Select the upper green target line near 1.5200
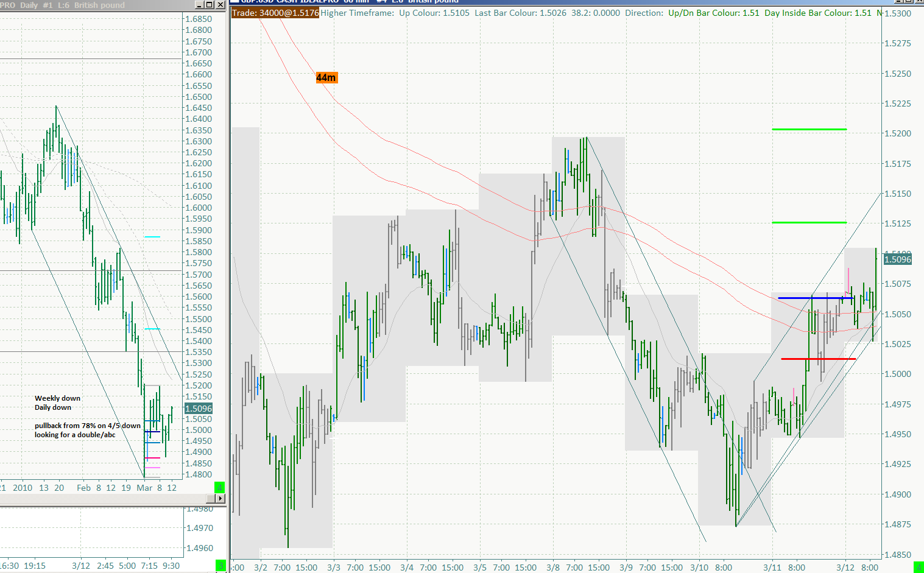 [x=809, y=129]
